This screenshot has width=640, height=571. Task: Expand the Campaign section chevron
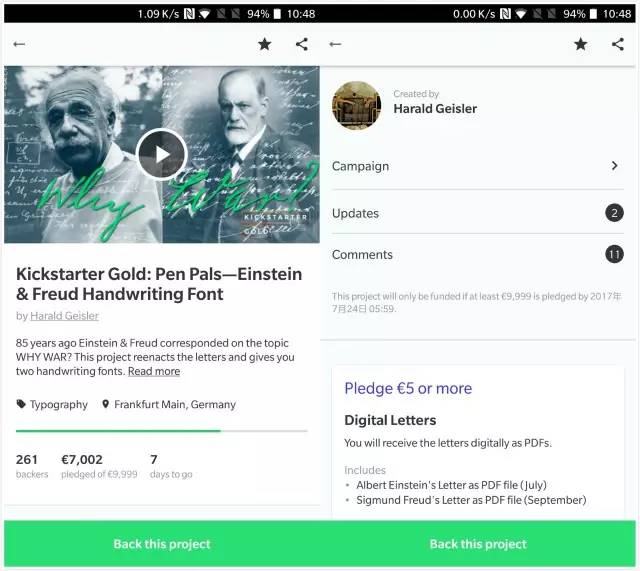(x=614, y=166)
